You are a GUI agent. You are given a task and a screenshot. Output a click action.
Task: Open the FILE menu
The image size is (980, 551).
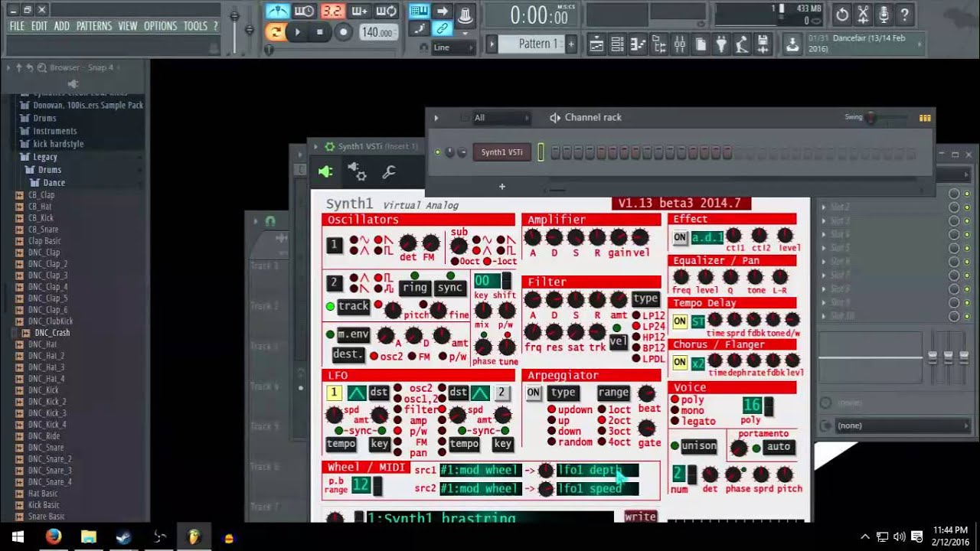(x=17, y=26)
